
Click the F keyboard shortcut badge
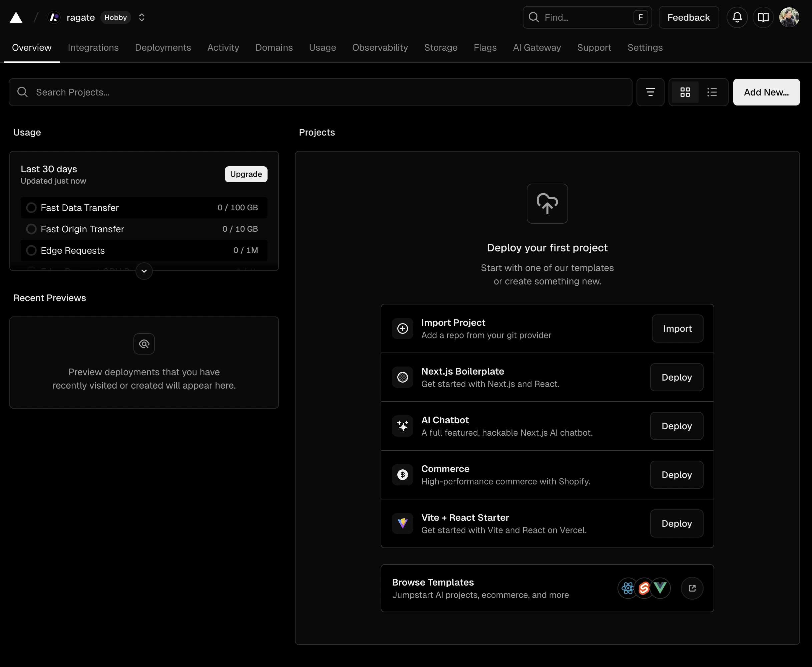click(x=641, y=17)
